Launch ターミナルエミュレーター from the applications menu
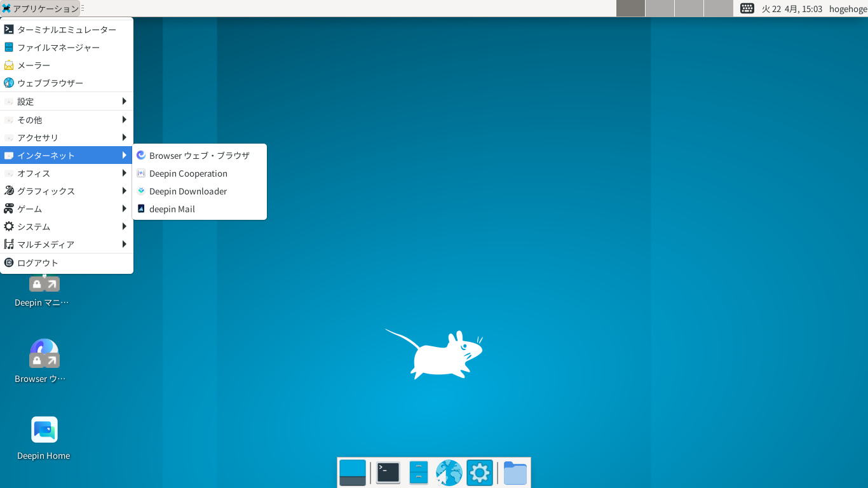The width and height of the screenshot is (868, 488). click(x=67, y=29)
